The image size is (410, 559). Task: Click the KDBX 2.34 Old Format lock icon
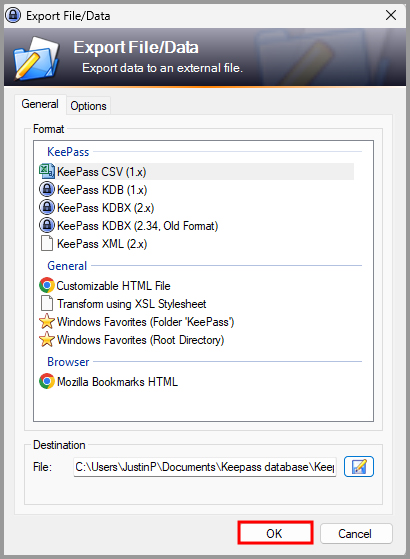click(46, 225)
